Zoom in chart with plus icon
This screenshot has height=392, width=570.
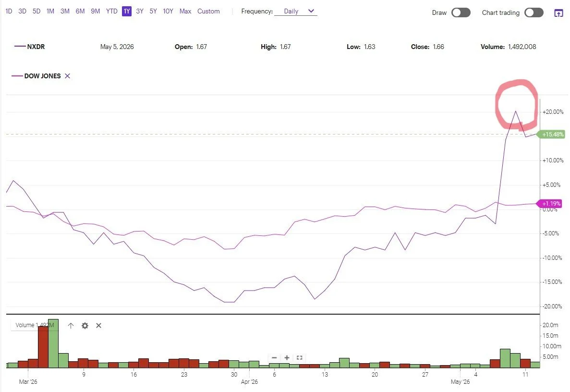pyautogui.click(x=287, y=357)
